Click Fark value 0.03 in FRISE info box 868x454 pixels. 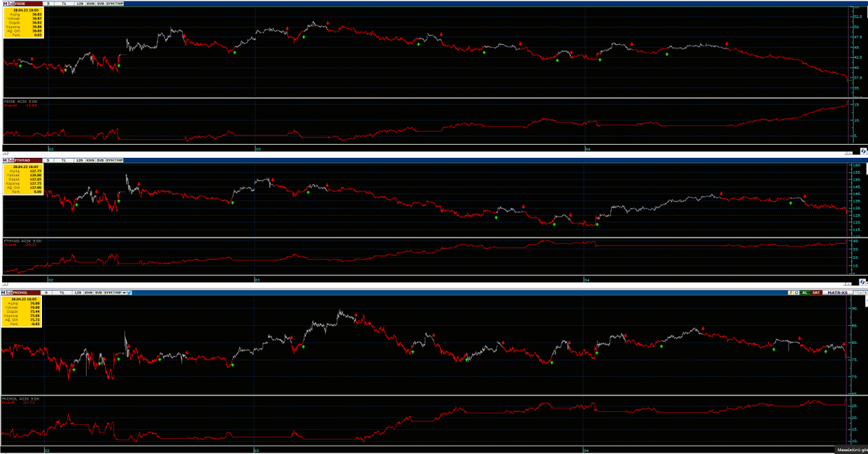(38, 35)
